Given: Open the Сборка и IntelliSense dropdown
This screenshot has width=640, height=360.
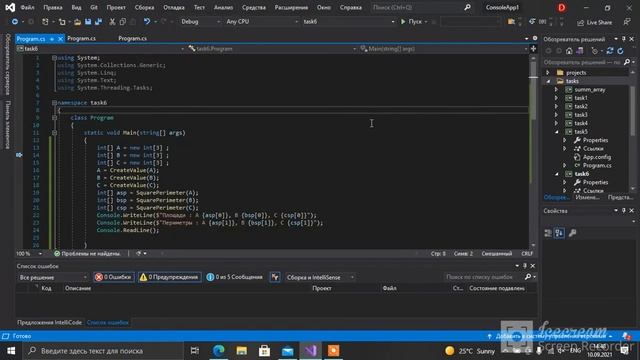Looking at the screenshot, I should (320, 277).
